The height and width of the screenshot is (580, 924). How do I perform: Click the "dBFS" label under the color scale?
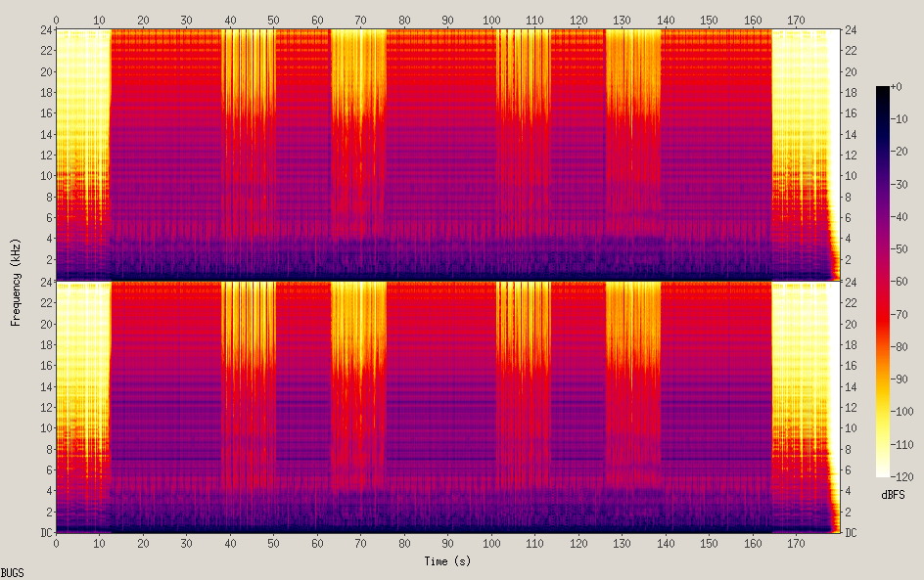coord(892,495)
